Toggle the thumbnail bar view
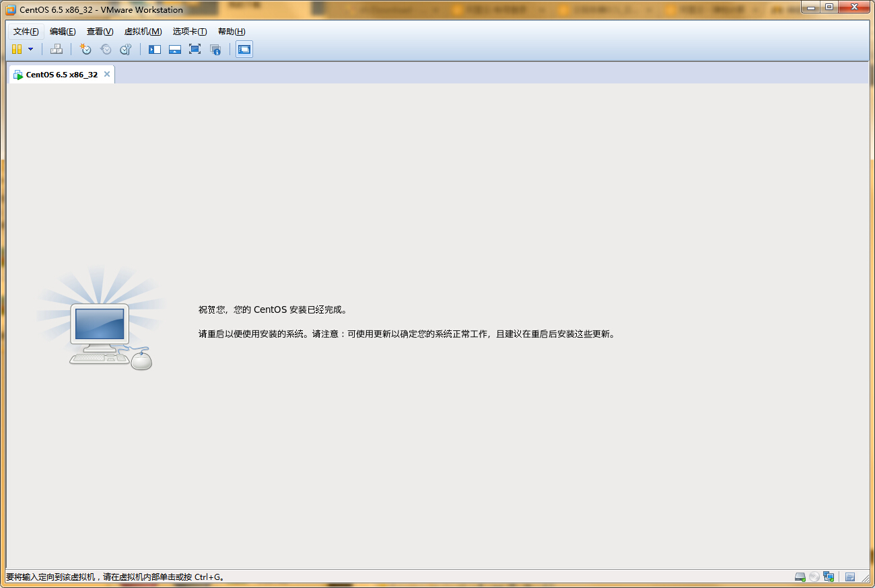The height and width of the screenshot is (588, 875). [175, 49]
